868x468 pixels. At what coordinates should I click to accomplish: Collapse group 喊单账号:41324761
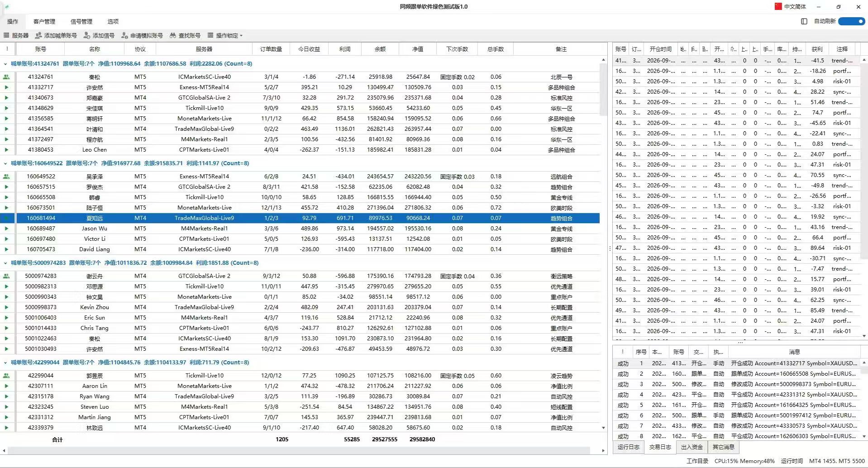[x=5, y=64]
